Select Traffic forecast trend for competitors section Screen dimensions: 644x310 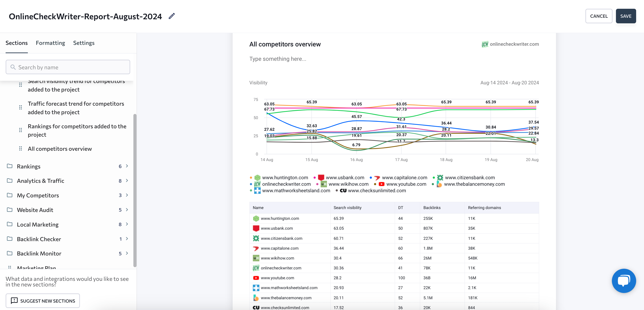[76, 108]
